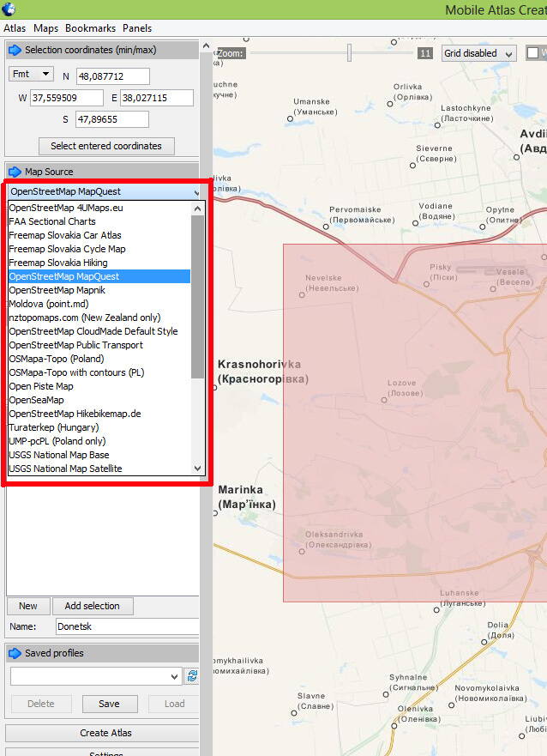The height and width of the screenshot is (756, 547).
Task: Click the map source list scroll-down arrow
Action: [198, 469]
